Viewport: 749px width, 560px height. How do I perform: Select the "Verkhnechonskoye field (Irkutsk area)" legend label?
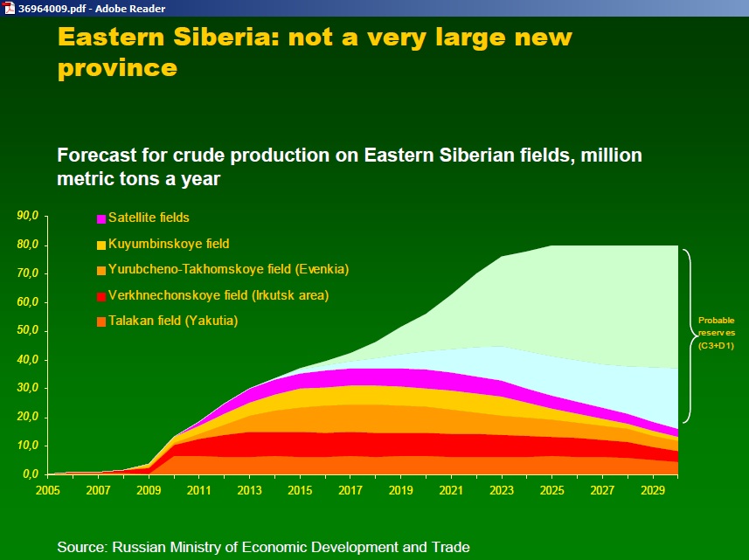pos(218,295)
